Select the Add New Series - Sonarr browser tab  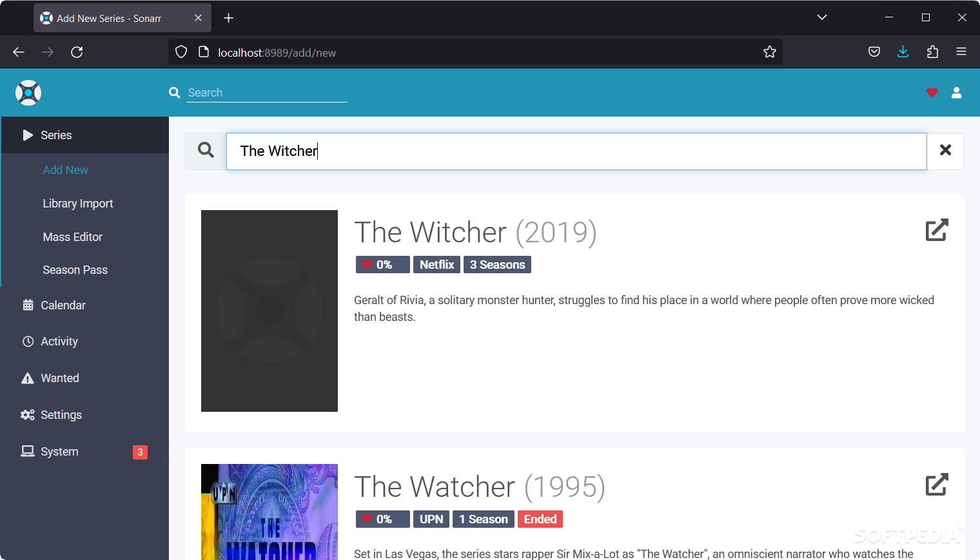click(121, 18)
